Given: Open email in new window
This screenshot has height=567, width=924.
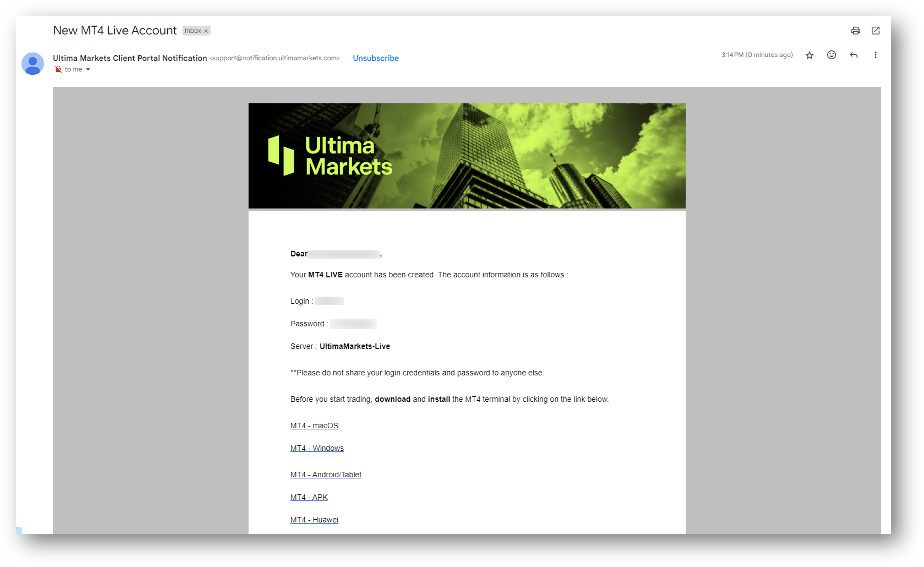Looking at the screenshot, I should [875, 31].
